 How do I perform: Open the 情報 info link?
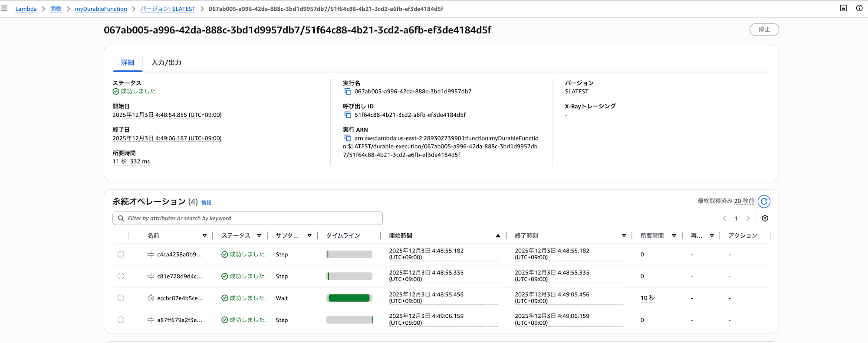[x=206, y=203]
